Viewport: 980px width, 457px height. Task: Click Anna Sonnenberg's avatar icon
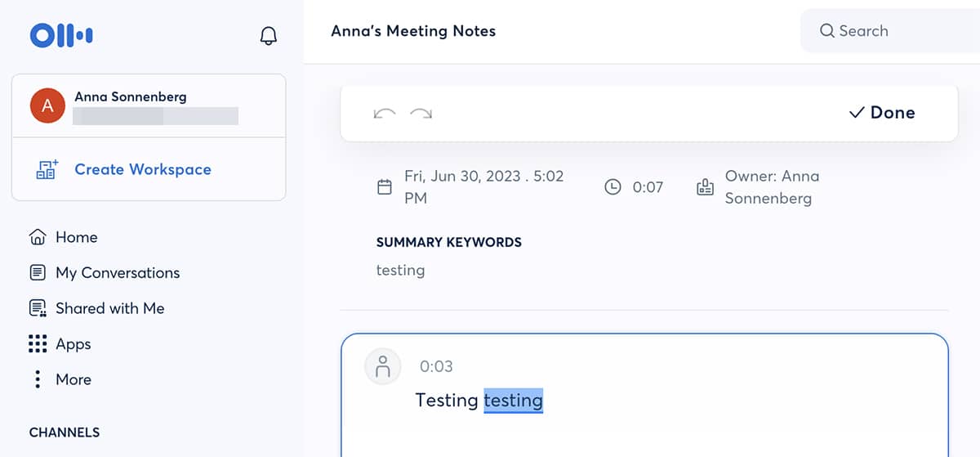tap(47, 106)
